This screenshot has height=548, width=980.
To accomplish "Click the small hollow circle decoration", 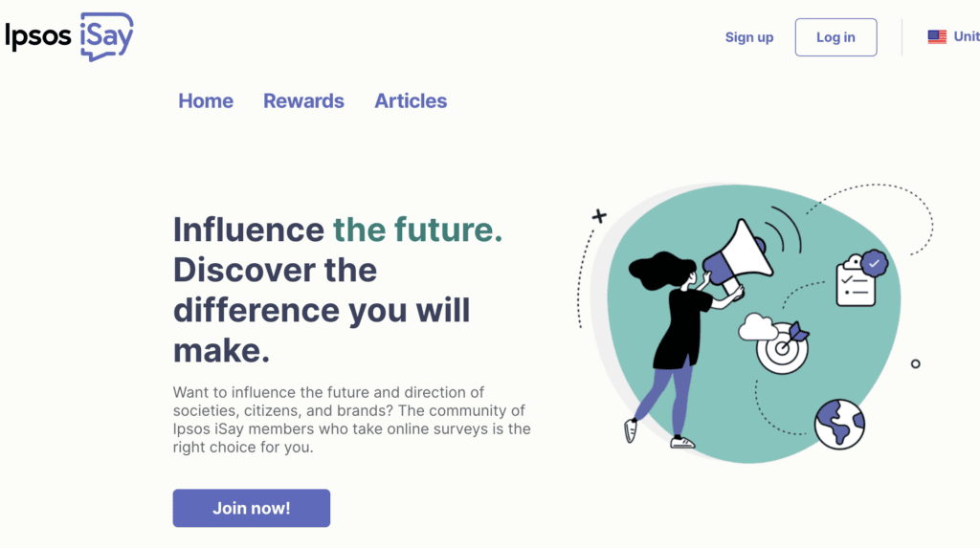I will click(x=916, y=364).
